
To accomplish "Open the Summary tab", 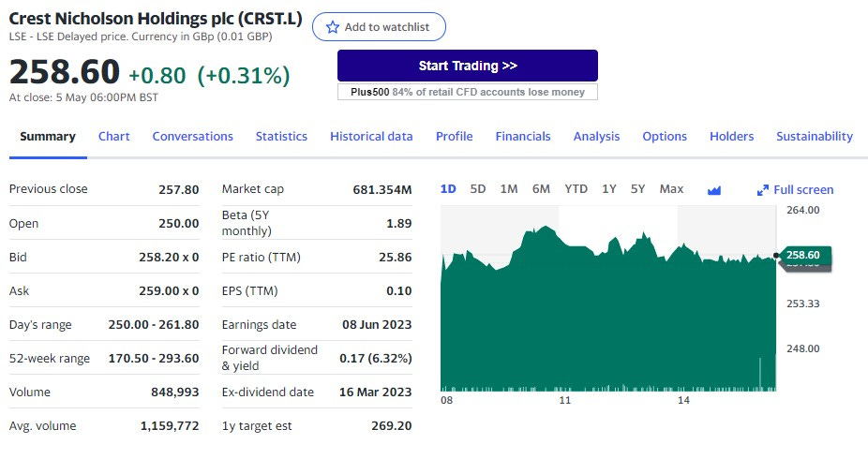I will [x=48, y=137].
